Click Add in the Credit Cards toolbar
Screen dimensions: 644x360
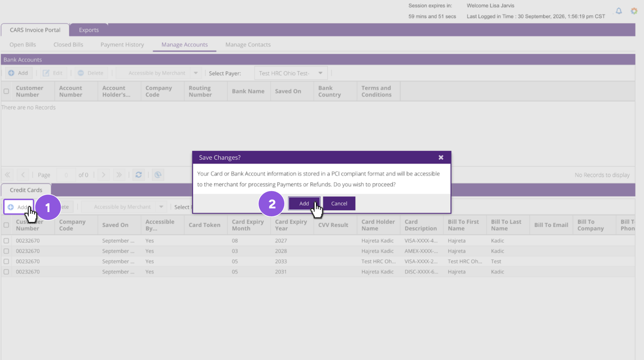[19, 207]
